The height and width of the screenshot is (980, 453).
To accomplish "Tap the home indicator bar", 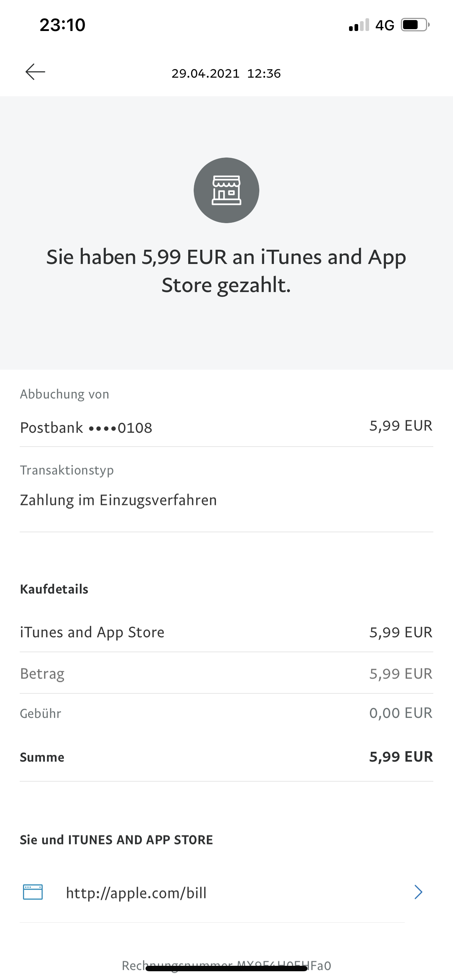I will pyautogui.click(x=226, y=969).
